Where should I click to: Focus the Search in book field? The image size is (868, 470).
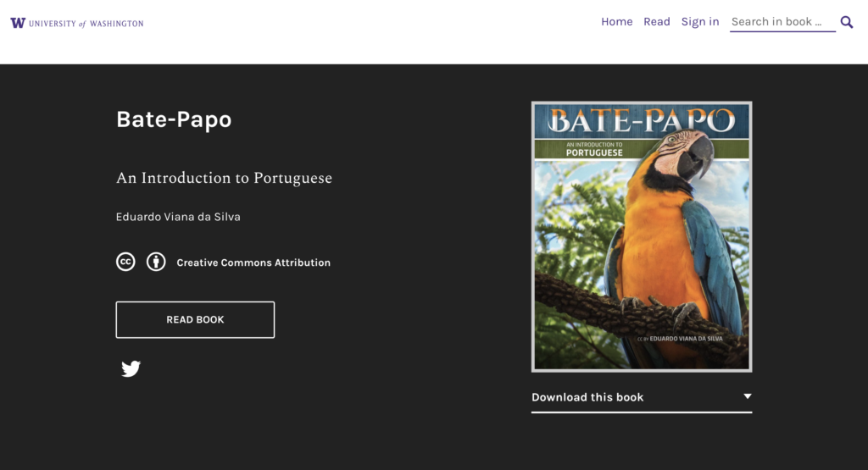[x=782, y=22]
